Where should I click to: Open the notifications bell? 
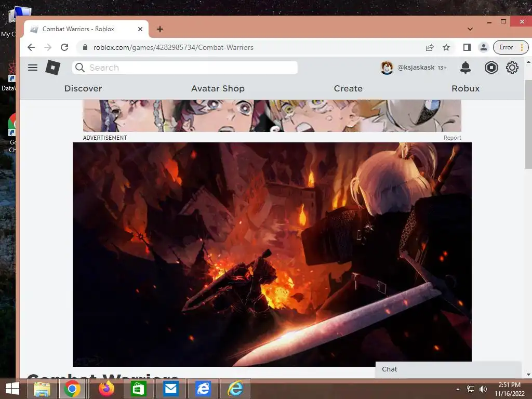(465, 68)
